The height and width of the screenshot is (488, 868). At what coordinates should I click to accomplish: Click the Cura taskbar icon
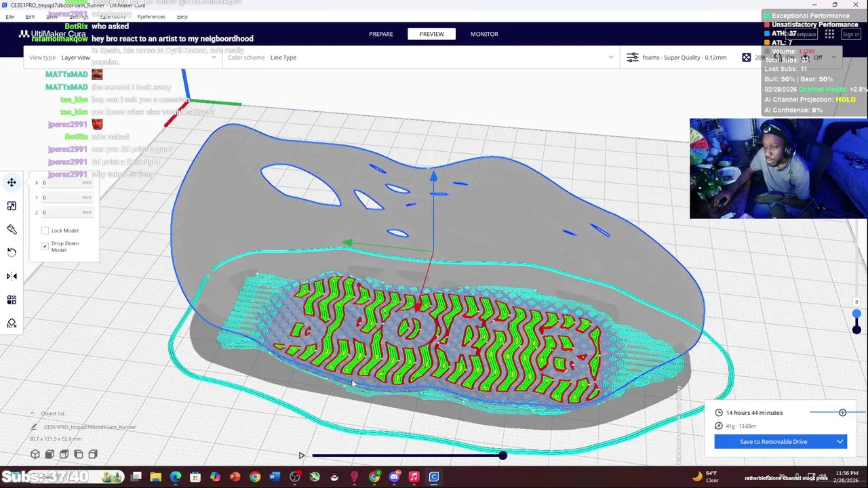(x=434, y=477)
